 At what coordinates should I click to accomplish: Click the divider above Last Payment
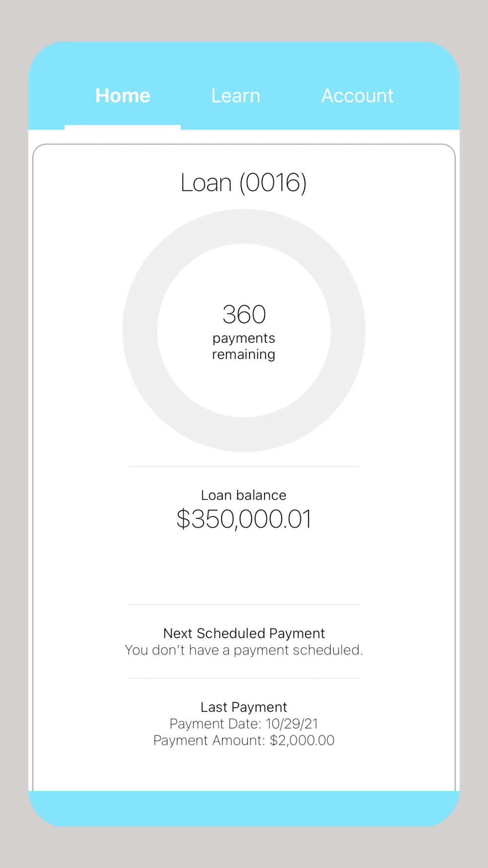(x=244, y=679)
